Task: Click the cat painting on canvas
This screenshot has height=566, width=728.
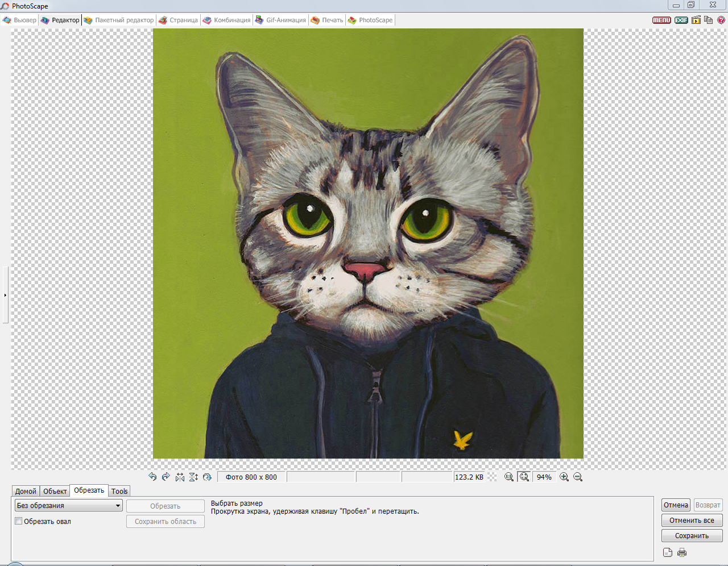Action: pyautogui.click(x=368, y=244)
